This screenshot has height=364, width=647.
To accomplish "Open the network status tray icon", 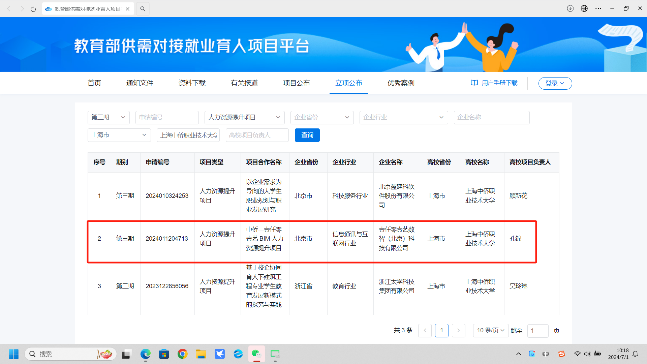I will (x=577, y=354).
